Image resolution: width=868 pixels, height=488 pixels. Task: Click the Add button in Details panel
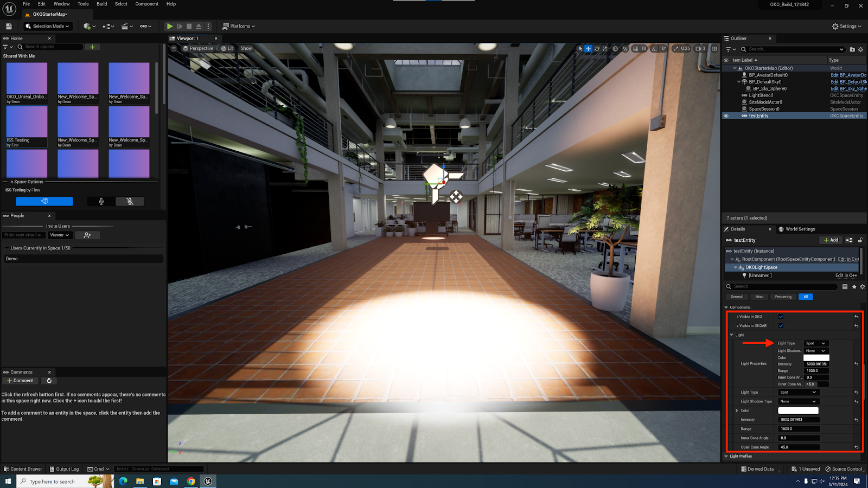831,240
